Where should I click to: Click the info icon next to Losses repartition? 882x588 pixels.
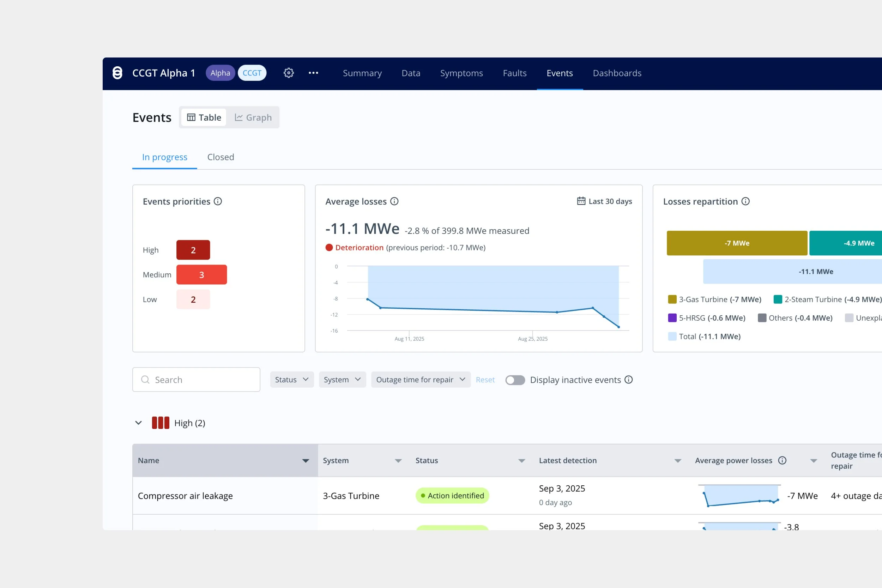pyautogui.click(x=745, y=201)
